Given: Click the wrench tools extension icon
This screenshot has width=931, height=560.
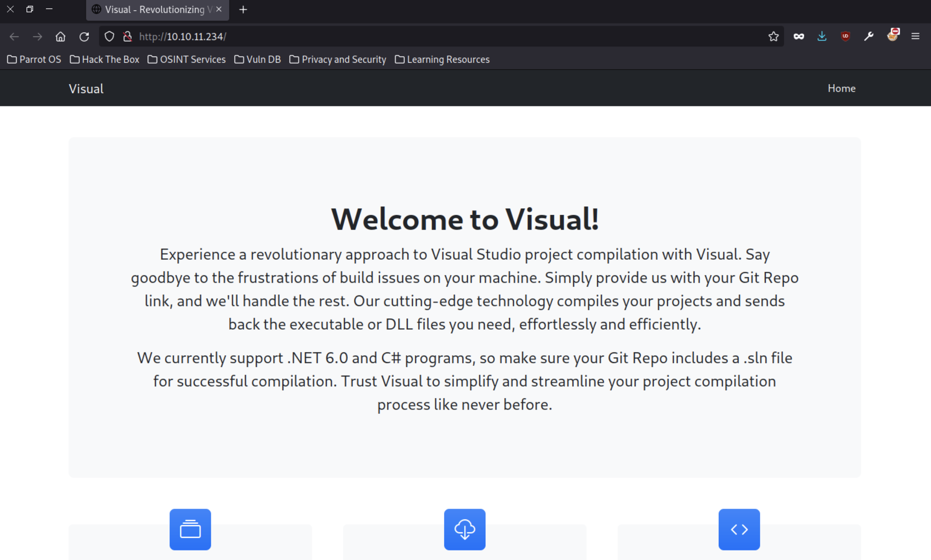Looking at the screenshot, I should coord(869,36).
